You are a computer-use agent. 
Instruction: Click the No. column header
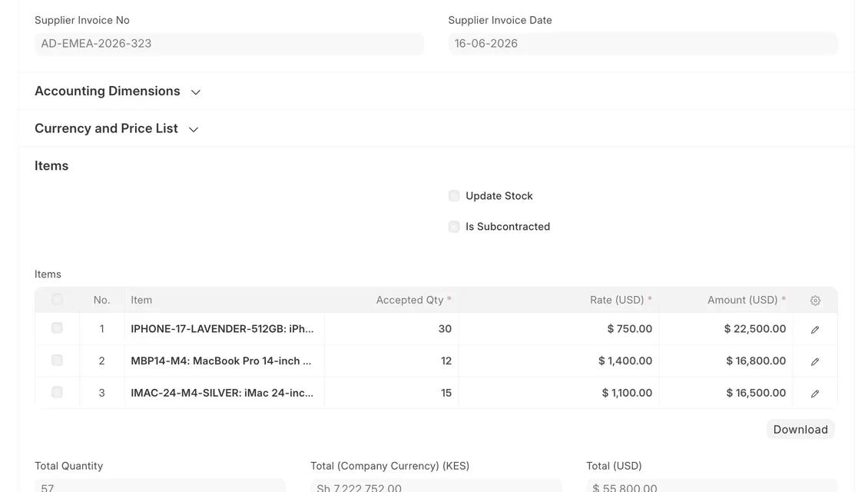102,301
